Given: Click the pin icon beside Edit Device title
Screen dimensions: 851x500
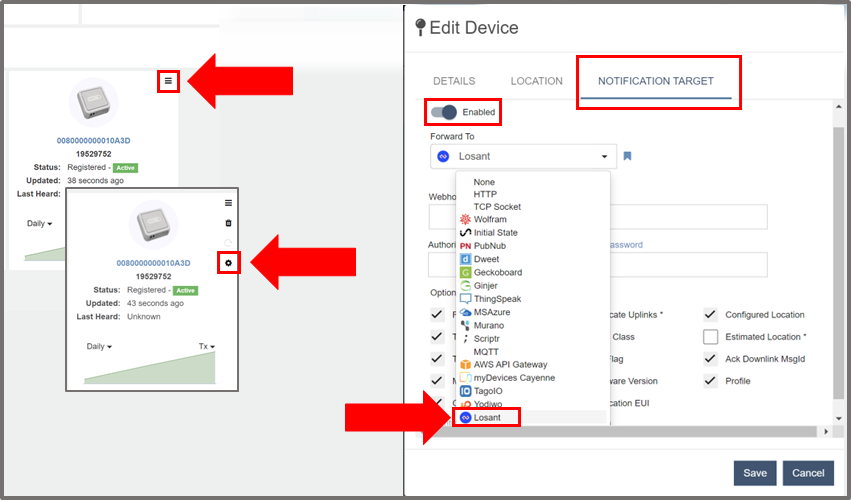Looking at the screenshot, I should tap(420, 27).
